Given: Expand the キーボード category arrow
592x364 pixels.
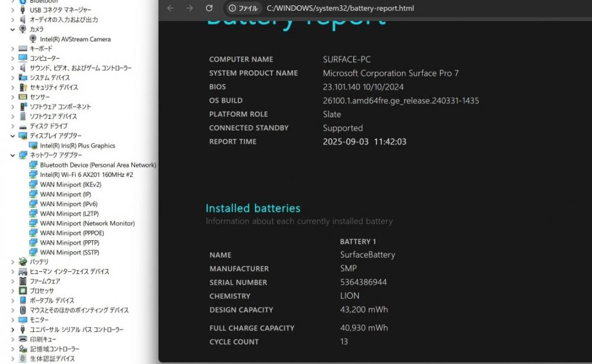Looking at the screenshot, I should pos(12,49).
